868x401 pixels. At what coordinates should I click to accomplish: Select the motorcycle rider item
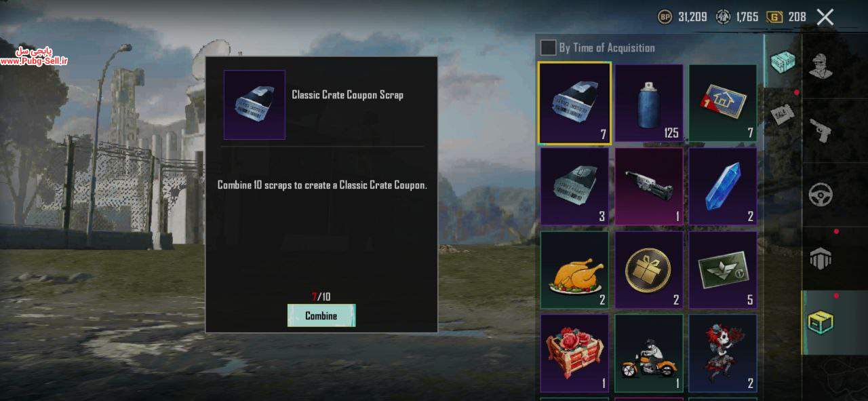(x=649, y=353)
